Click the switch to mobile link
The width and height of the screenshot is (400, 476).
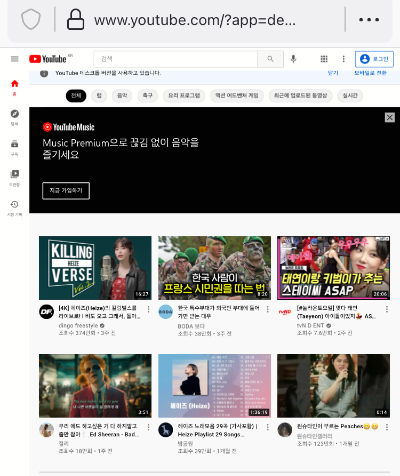pyautogui.click(x=370, y=73)
